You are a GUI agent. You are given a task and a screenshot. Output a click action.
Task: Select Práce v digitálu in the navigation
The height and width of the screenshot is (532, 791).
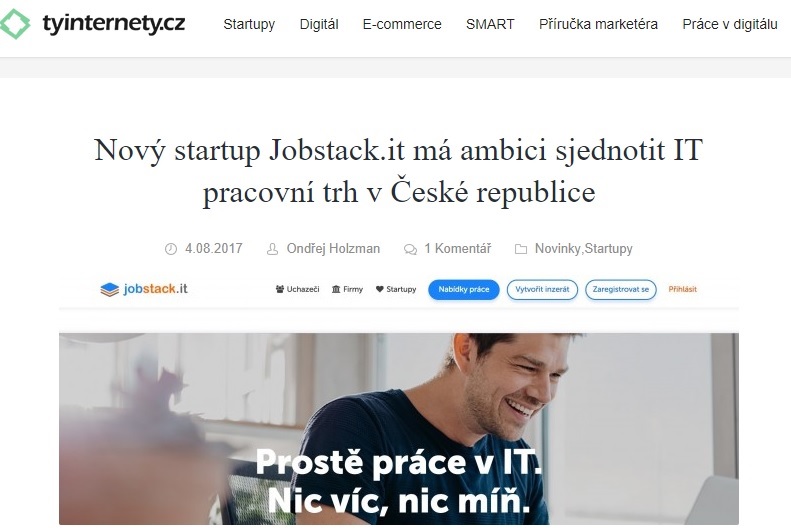730,24
